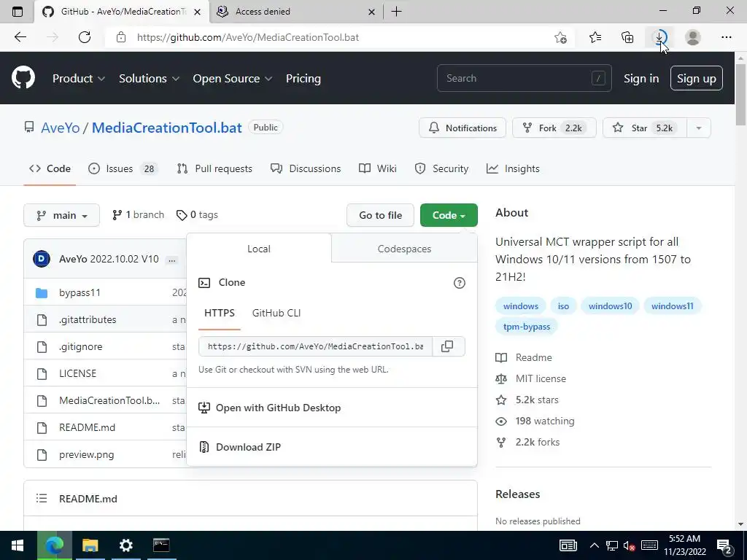This screenshot has height=560, width=747.
Task: Open the tpm-bypass topic tag
Action: (x=527, y=327)
